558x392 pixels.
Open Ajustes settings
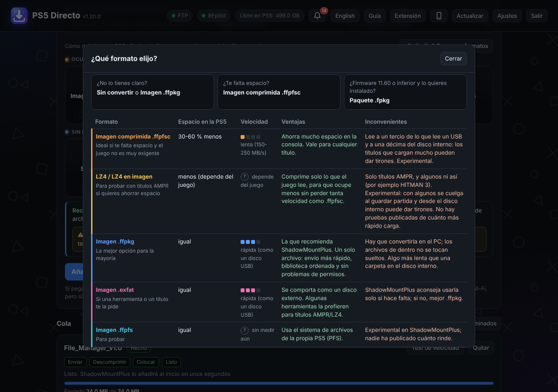point(507,16)
